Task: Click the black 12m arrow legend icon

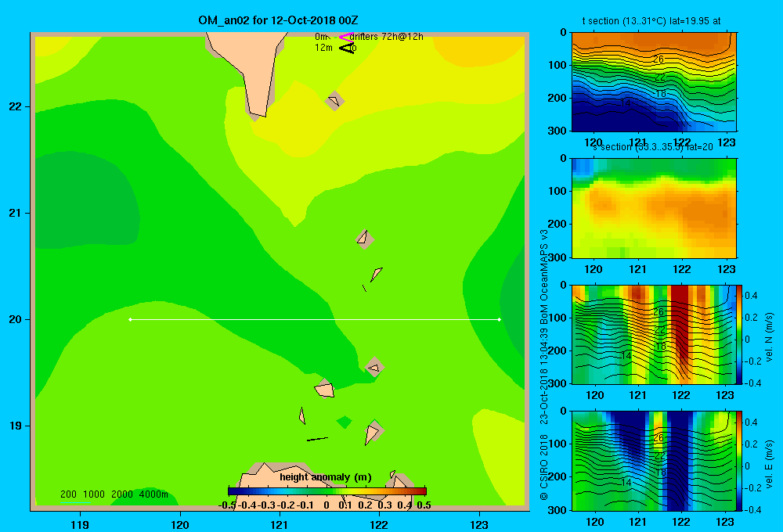Action: click(x=347, y=48)
